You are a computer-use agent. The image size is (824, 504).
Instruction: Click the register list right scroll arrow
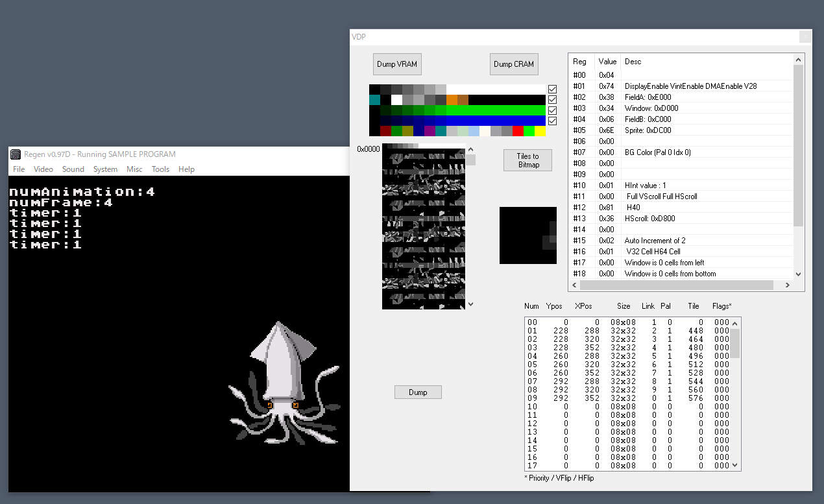point(788,285)
